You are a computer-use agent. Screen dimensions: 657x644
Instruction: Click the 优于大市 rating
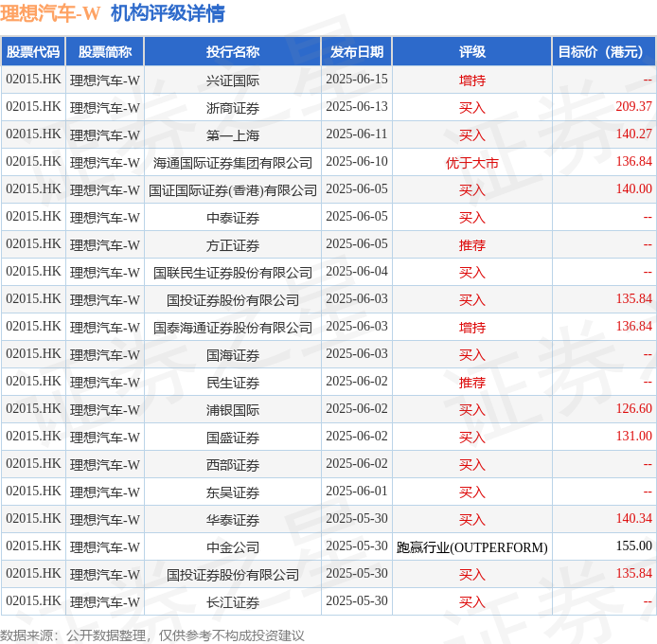pos(471,163)
